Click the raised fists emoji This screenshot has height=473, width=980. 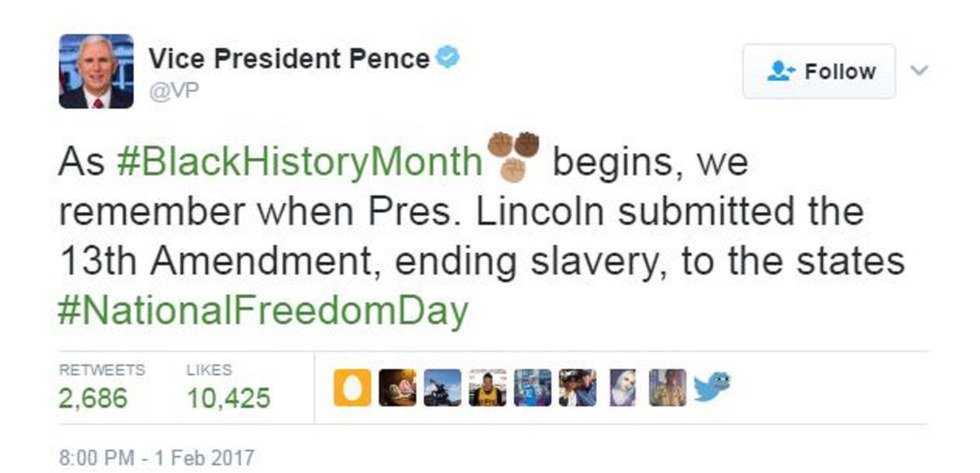513,157
